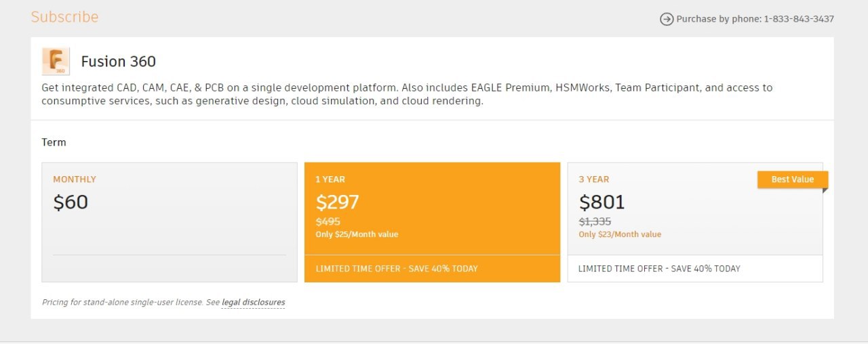Click the 1 Year limited time offer banner
Viewport: 868px width, 344px height.
[432, 269]
